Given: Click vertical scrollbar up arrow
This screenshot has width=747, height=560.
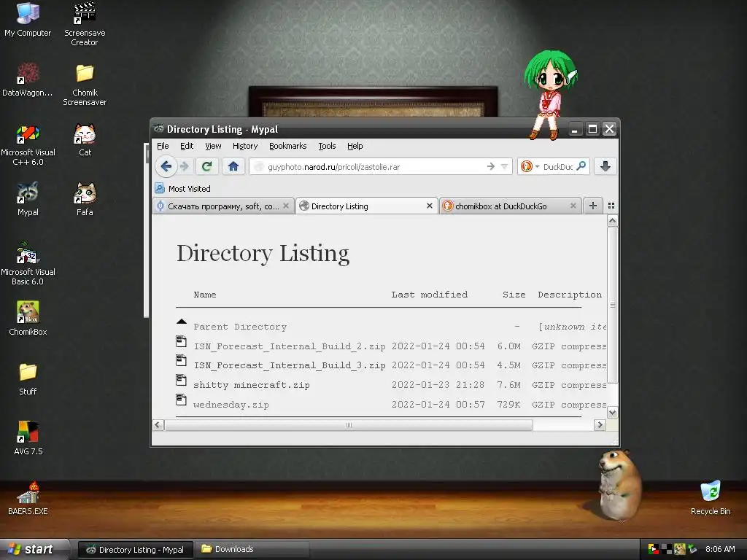Looking at the screenshot, I should tap(613, 221).
